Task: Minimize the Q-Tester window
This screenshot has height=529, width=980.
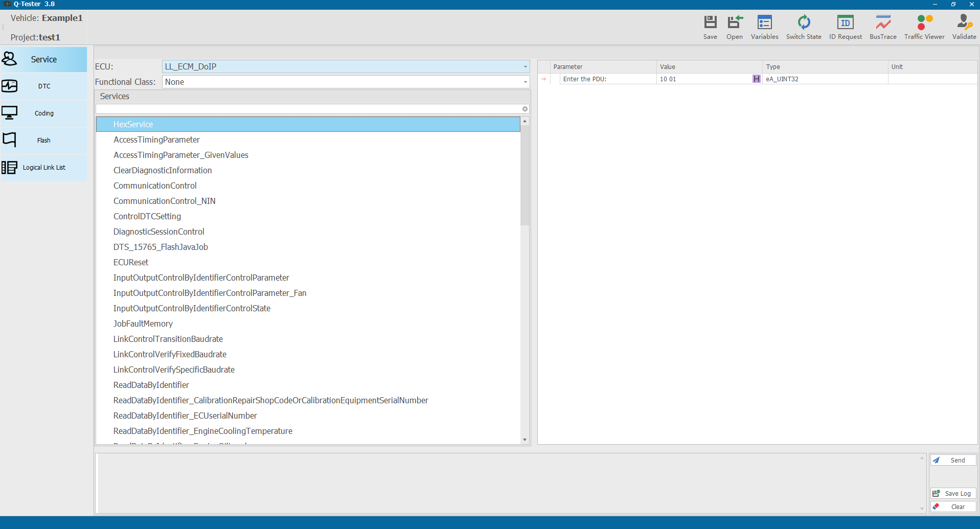Action: point(935,4)
